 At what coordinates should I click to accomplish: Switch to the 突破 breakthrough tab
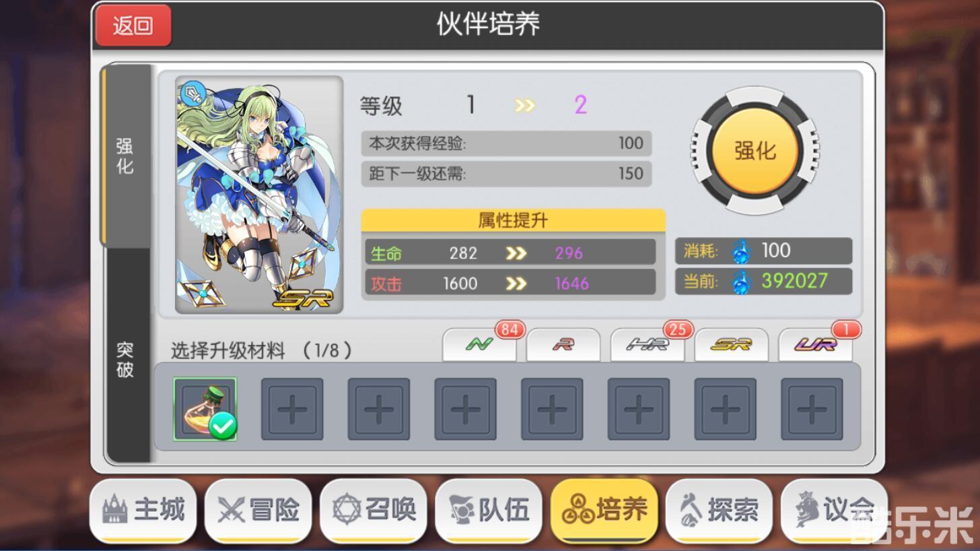point(125,359)
